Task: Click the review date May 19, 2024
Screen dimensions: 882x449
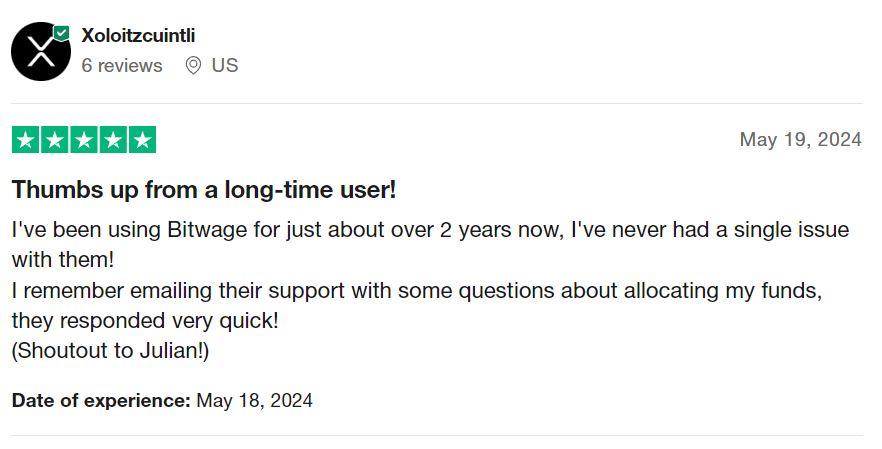Action: (800, 140)
